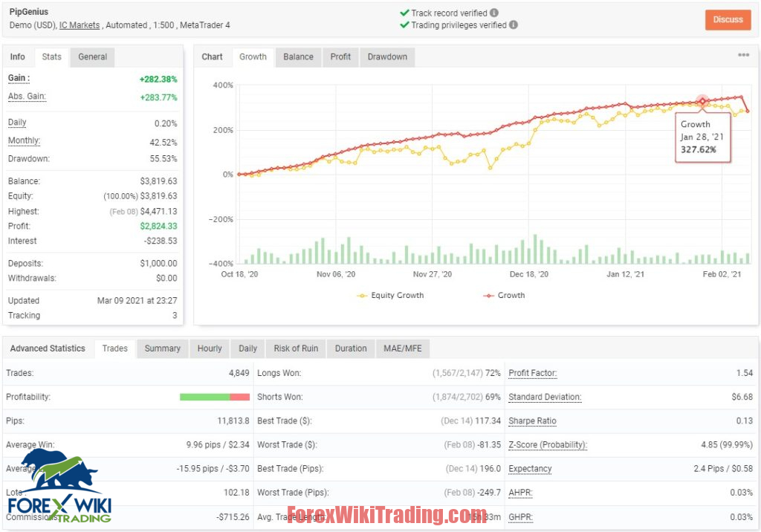Click the Monthly label in Info panel
The height and width of the screenshot is (532, 761).
click(x=25, y=140)
